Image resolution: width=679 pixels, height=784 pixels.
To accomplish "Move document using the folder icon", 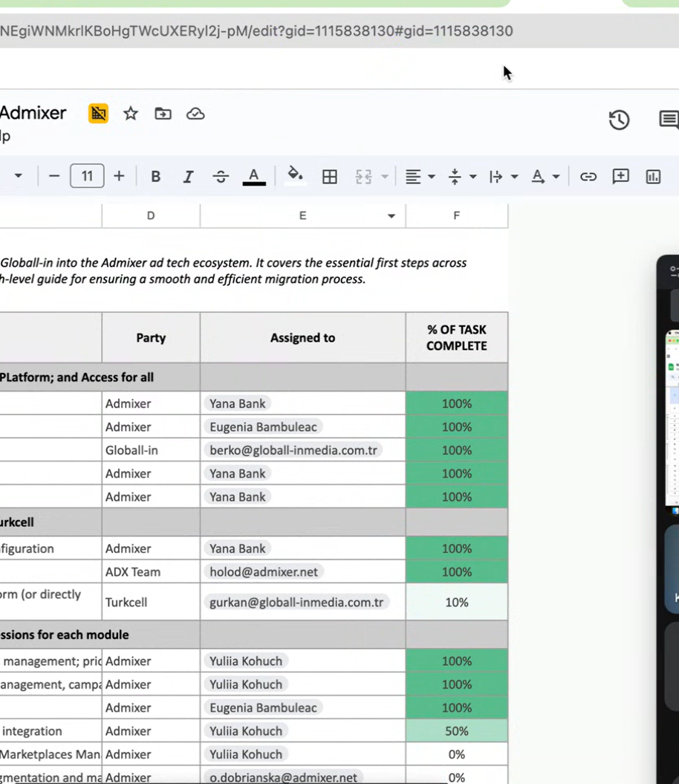I will (x=163, y=114).
